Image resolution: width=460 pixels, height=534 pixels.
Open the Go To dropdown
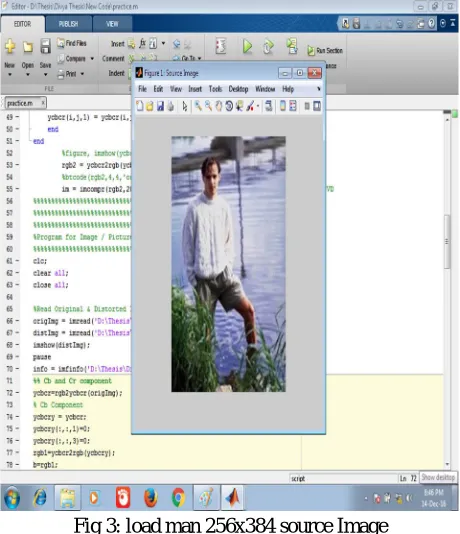[x=187, y=58]
